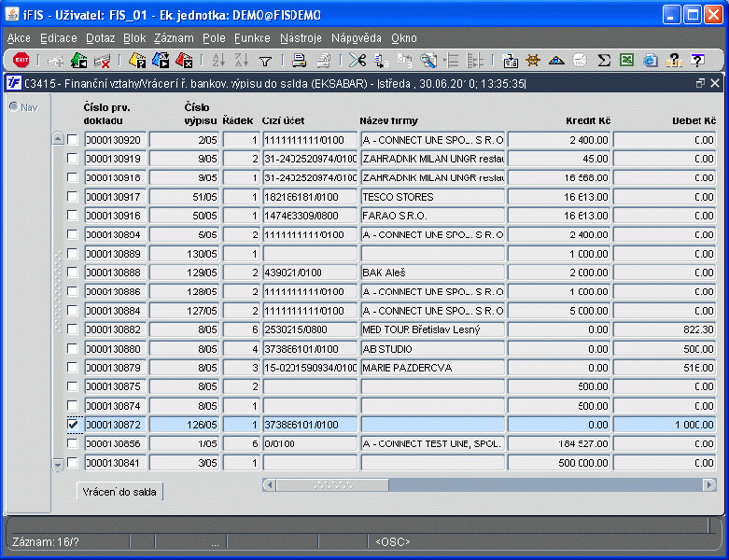Click the Sigma sum icon

coord(604,61)
